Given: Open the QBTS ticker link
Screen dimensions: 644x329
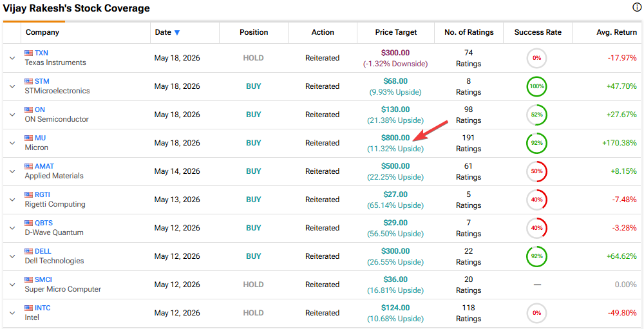Looking at the screenshot, I should 44,223.
